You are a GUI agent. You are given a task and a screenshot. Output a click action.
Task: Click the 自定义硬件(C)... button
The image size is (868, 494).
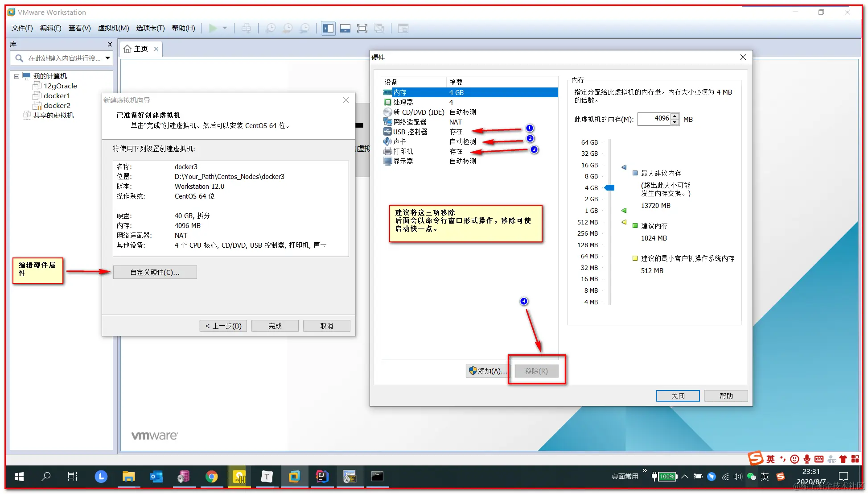coord(155,272)
